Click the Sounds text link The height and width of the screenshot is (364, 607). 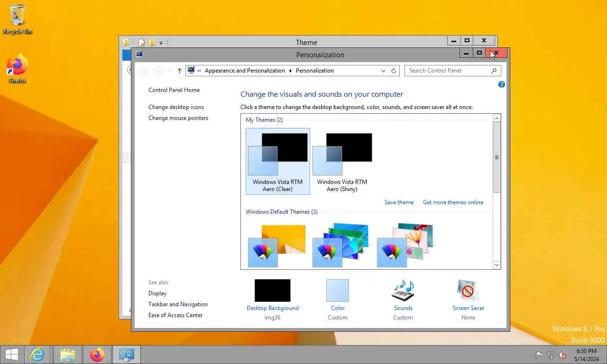pos(403,308)
